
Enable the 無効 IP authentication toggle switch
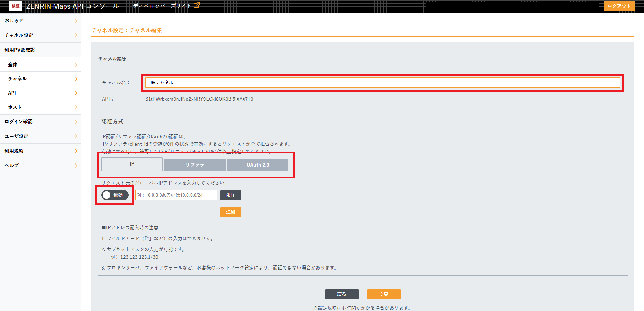coord(114,195)
